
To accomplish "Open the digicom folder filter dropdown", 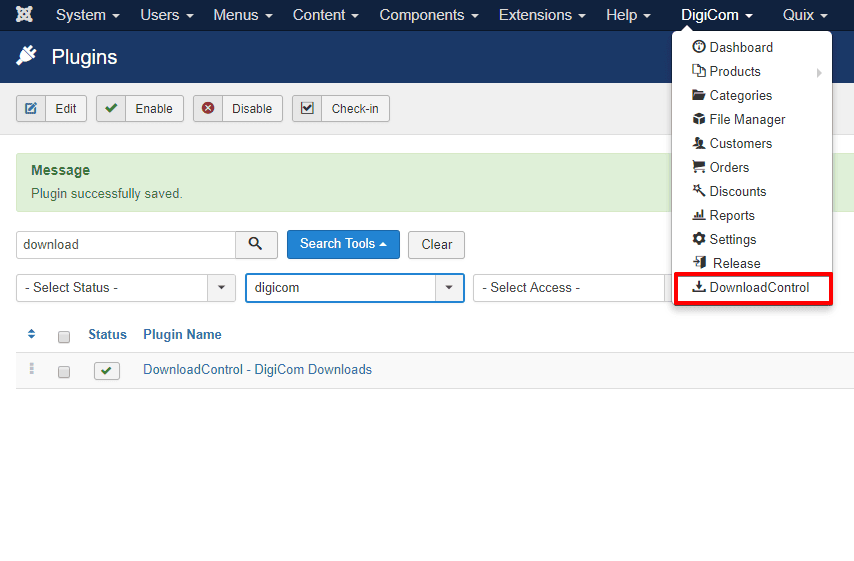I will pyautogui.click(x=354, y=288).
